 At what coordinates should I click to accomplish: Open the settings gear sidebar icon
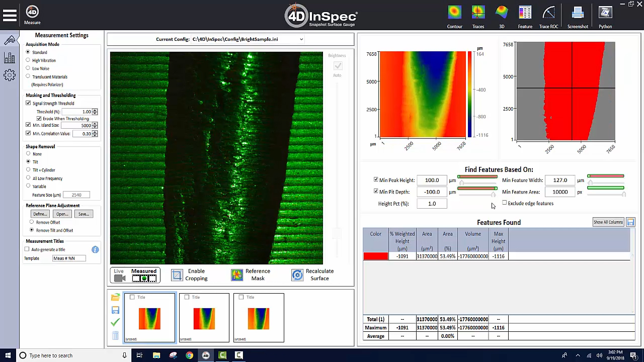coord(10,75)
